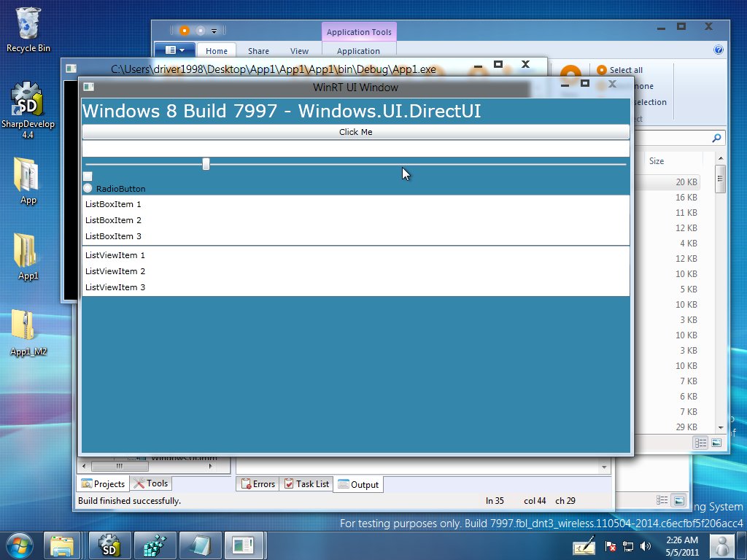The width and height of the screenshot is (747, 560).
Task: Click Explorer scrollbar down arrow
Action: 720,427
